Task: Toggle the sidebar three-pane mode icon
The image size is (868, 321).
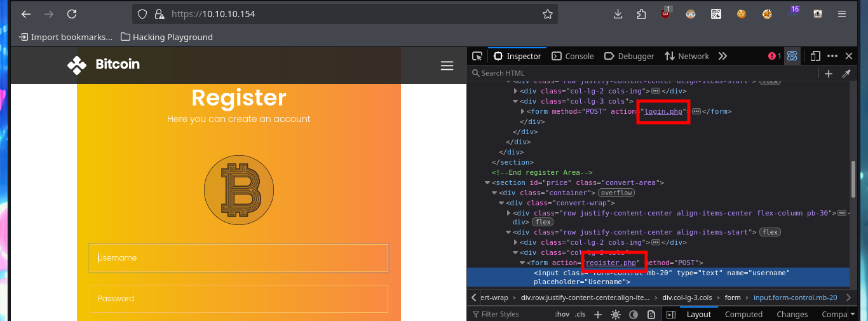Action: (x=670, y=314)
